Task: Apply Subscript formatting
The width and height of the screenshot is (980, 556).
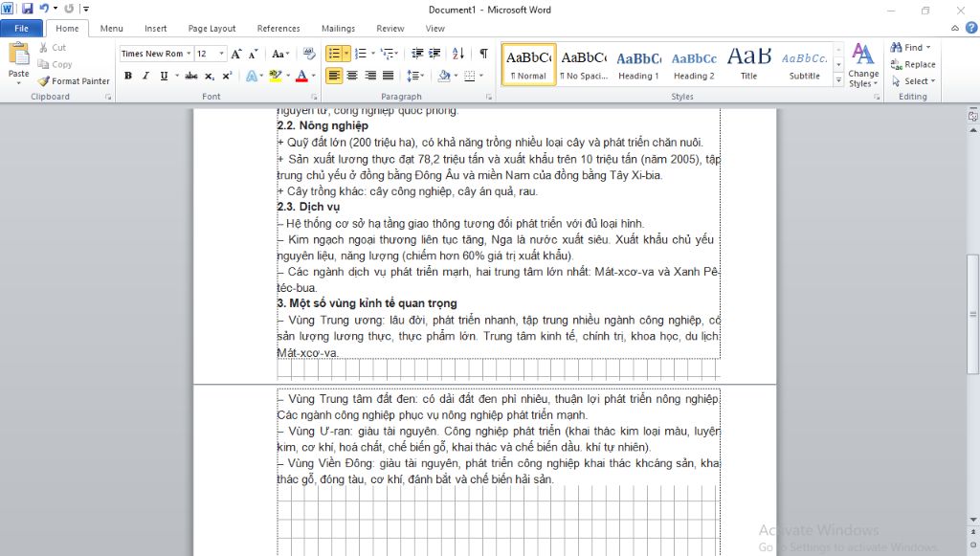Action: point(210,76)
